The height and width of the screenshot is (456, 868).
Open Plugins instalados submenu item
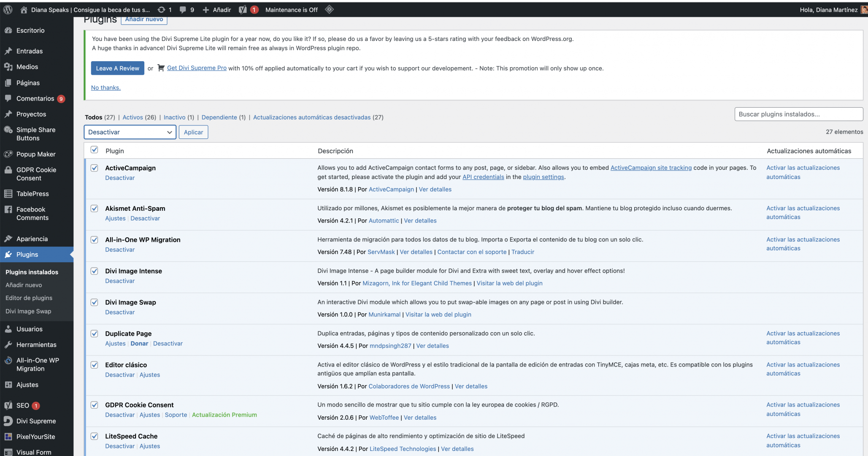[x=32, y=272]
